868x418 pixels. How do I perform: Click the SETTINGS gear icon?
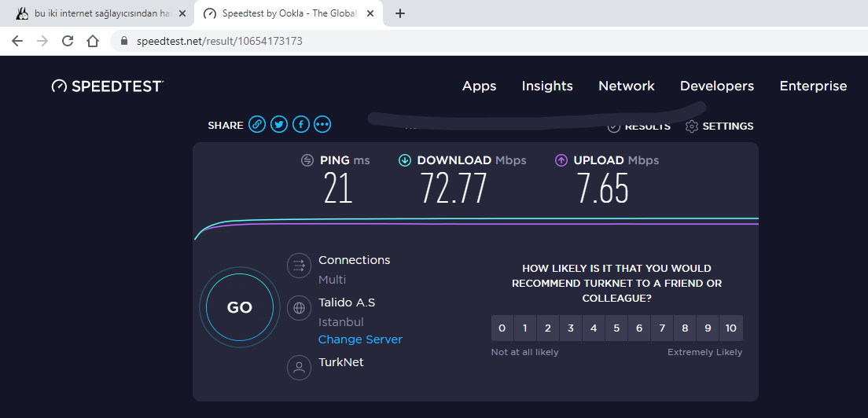click(691, 126)
